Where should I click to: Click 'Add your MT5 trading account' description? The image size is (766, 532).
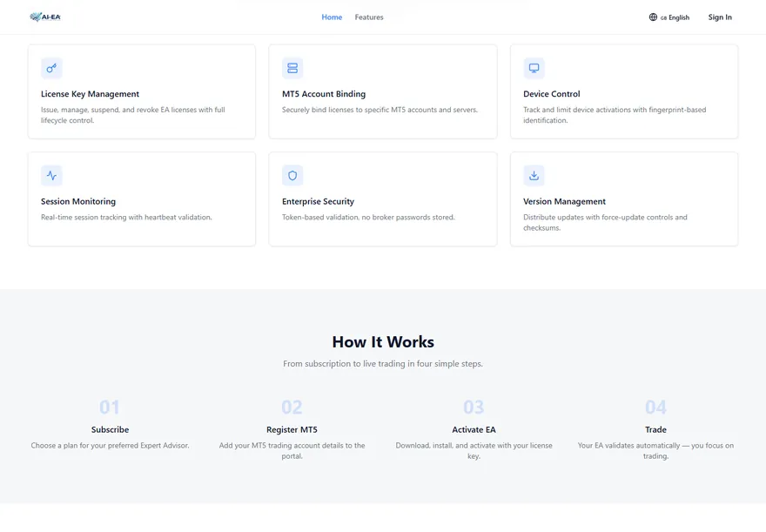point(292,450)
